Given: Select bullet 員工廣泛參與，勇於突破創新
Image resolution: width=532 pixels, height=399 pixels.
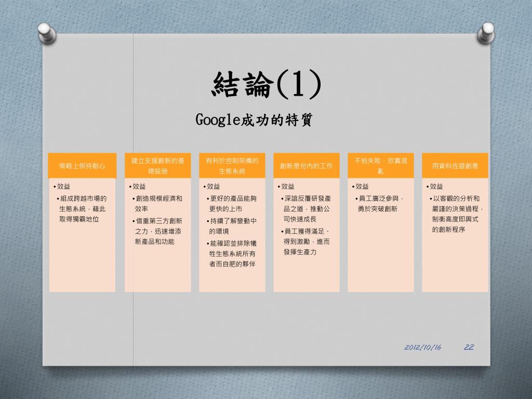Looking at the screenshot, I should coord(379,204).
